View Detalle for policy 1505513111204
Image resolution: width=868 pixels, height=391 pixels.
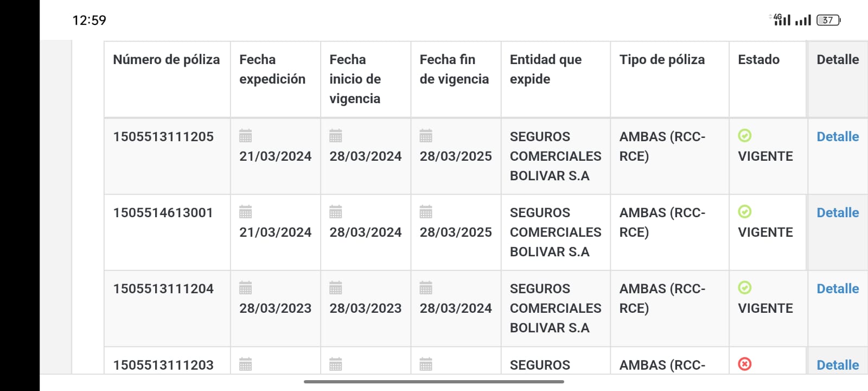[x=838, y=289]
